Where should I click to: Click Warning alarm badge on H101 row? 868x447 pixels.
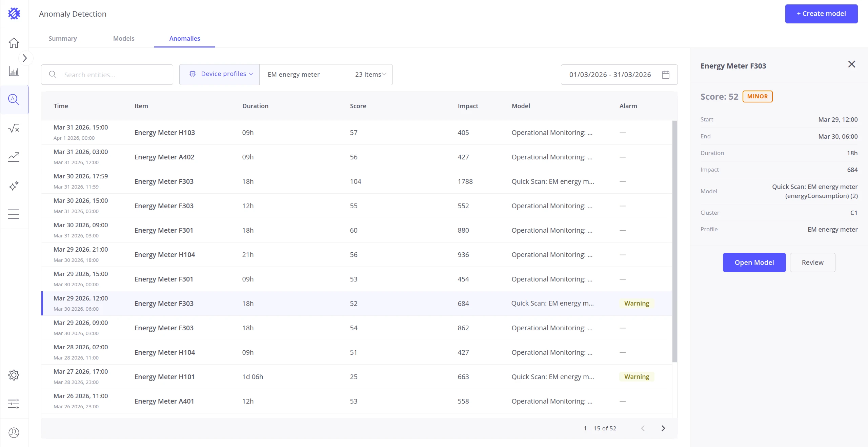click(637, 377)
